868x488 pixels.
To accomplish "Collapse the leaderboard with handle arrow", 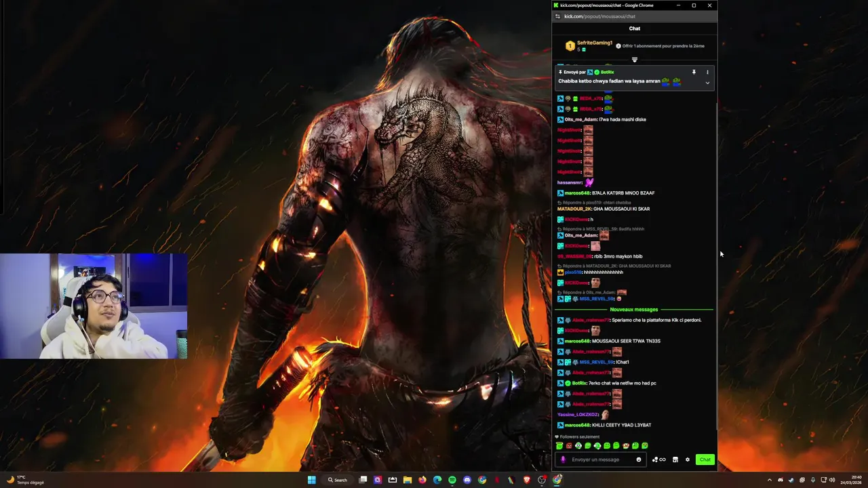I will 635,60.
